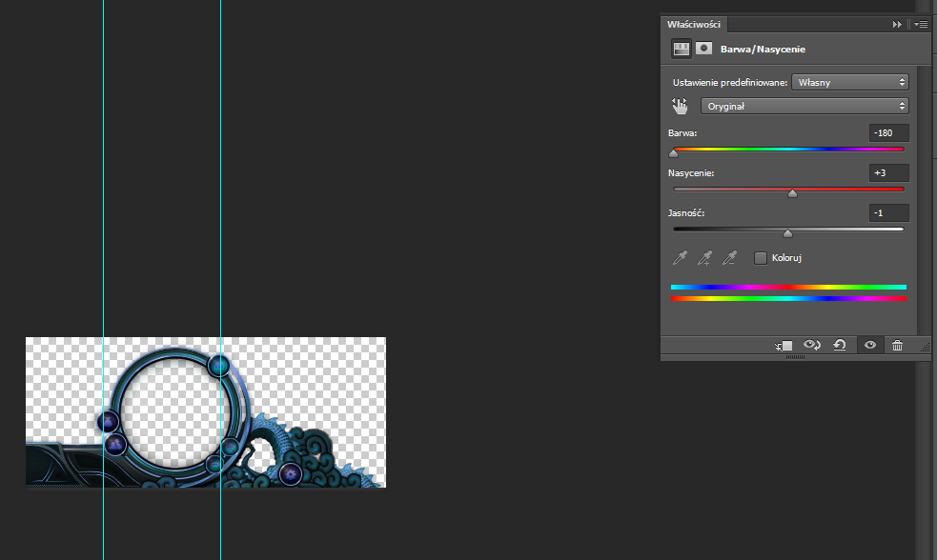Image resolution: width=937 pixels, height=560 pixels.
Task: Enable the Koloruj checkbox
Action: (760, 258)
